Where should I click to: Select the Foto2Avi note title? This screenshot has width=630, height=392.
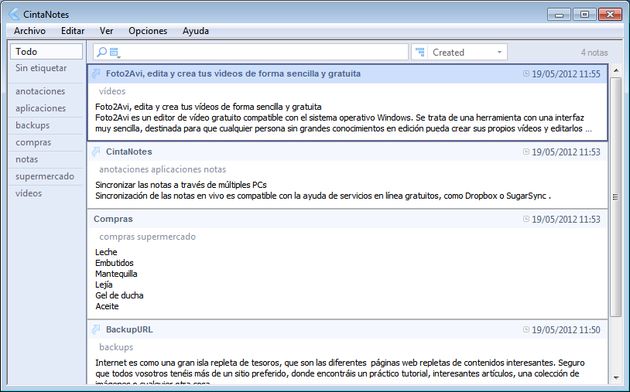click(x=233, y=74)
